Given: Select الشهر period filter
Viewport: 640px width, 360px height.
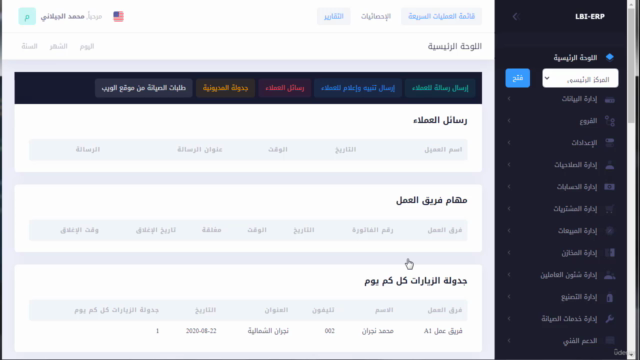Looking at the screenshot, I should 58,47.
